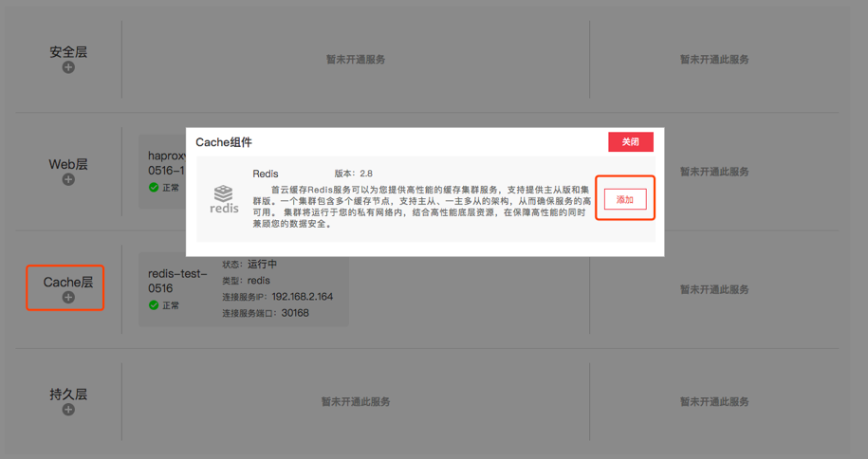Add a component to 持久层 via plus icon
868x459 pixels.
click(68, 410)
